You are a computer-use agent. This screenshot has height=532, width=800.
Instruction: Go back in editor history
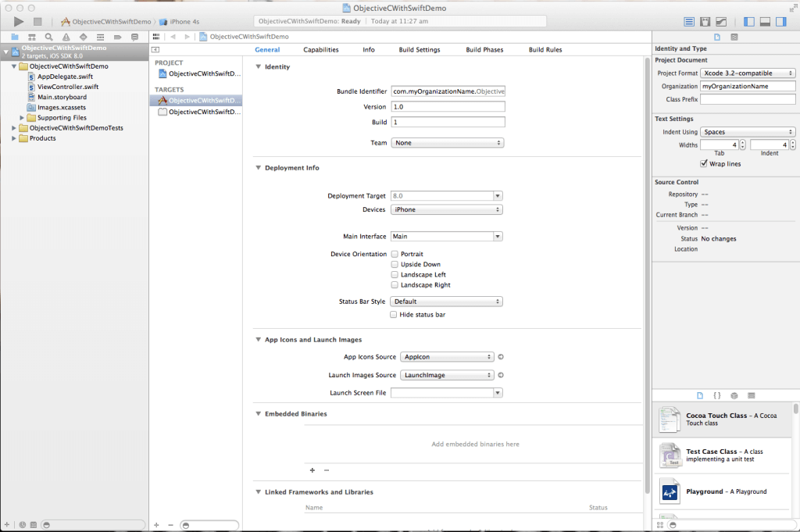pyautogui.click(x=173, y=37)
